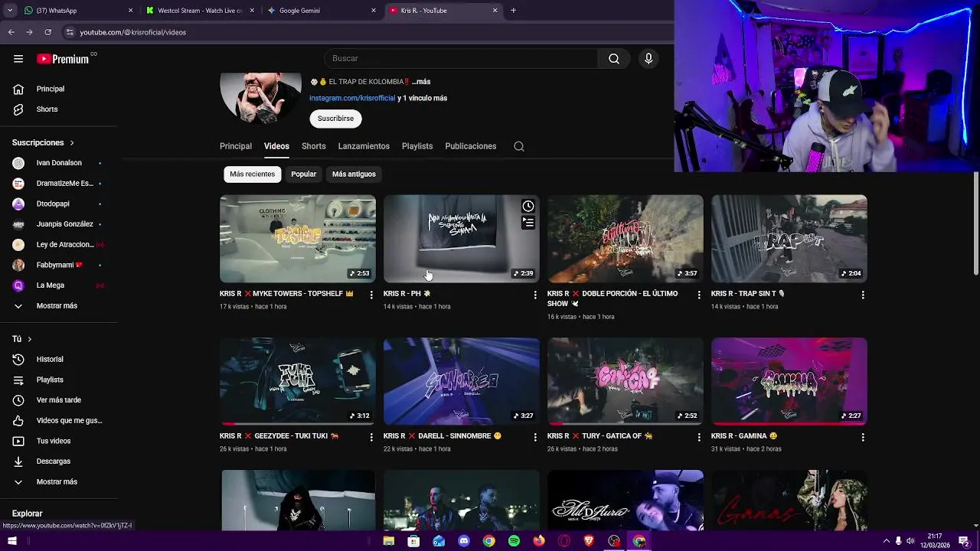Open options menu for TRAP SIN T

click(x=863, y=295)
